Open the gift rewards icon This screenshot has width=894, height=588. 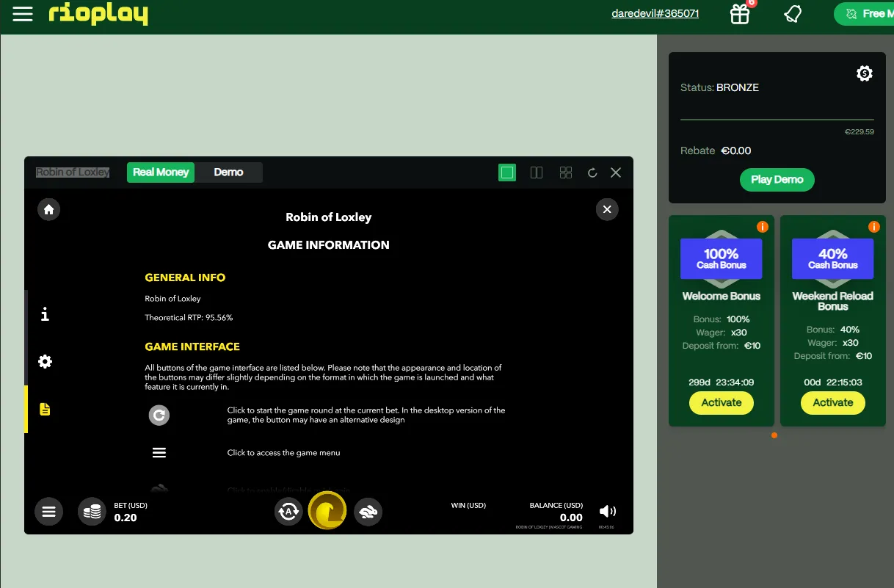click(740, 14)
